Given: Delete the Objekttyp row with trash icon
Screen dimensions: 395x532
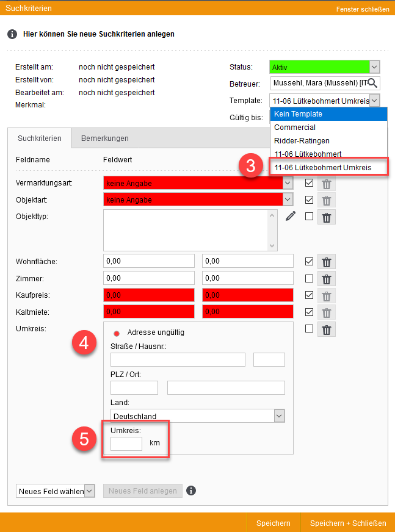Looking at the screenshot, I should pos(327,217).
